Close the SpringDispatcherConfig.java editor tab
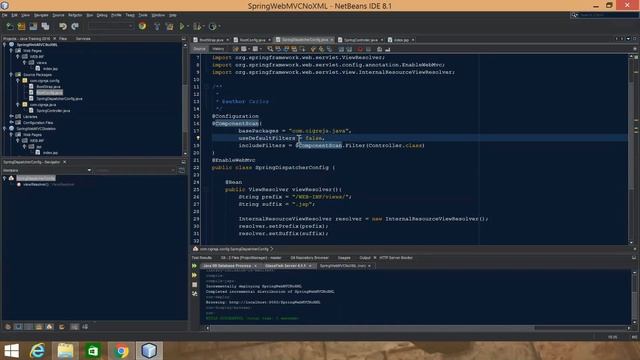The image size is (640, 360). (332, 40)
